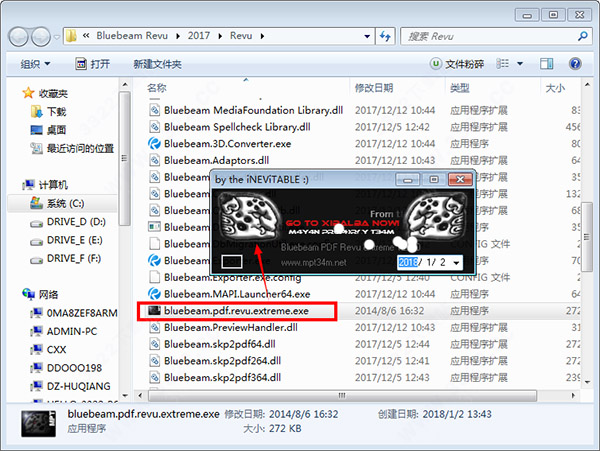Click the refresh button beside address bar
This screenshot has height=451, width=600.
click(385, 36)
